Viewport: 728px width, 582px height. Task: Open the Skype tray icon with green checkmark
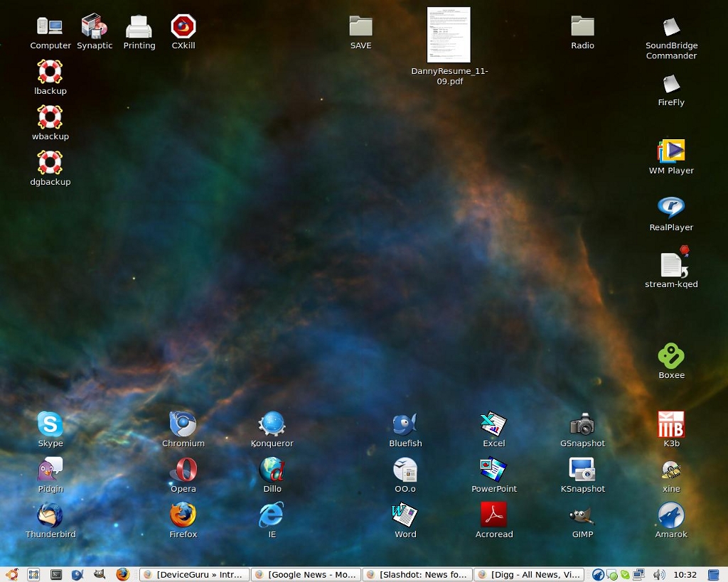coord(625,575)
